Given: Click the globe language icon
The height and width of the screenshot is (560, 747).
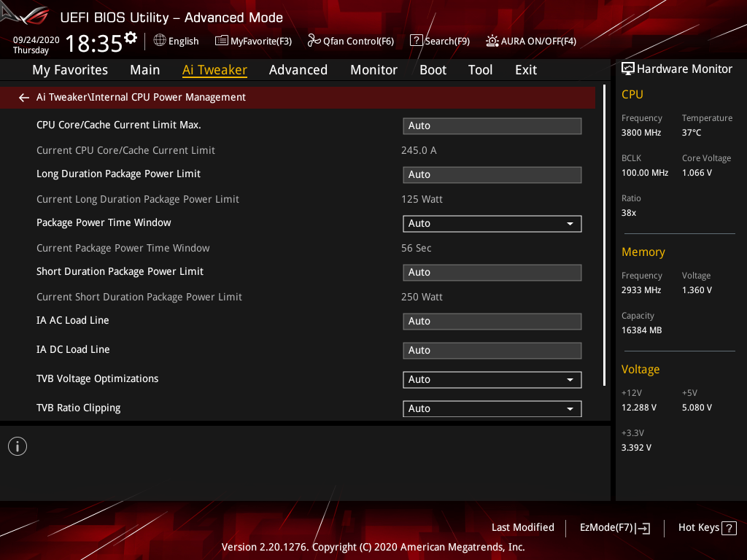Looking at the screenshot, I should (x=160, y=41).
